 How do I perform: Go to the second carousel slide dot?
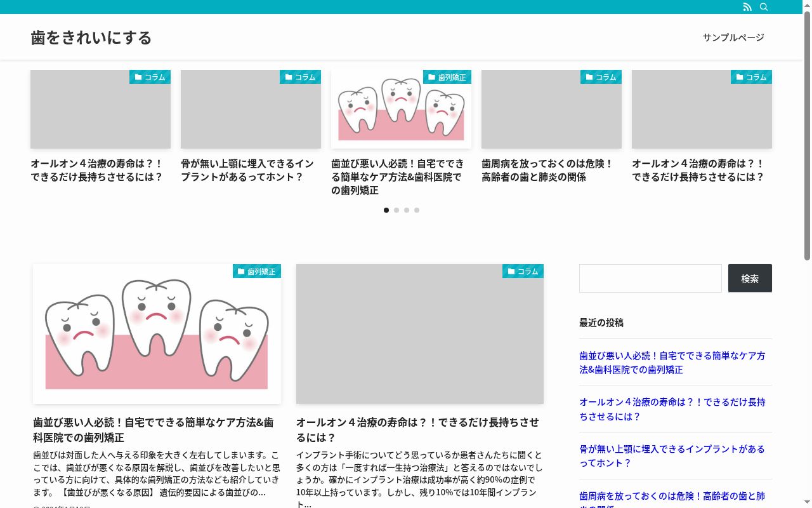click(396, 210)
